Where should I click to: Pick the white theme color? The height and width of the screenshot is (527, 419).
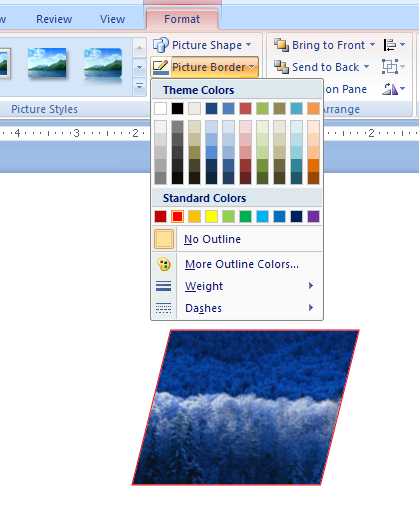coord(160,109)
